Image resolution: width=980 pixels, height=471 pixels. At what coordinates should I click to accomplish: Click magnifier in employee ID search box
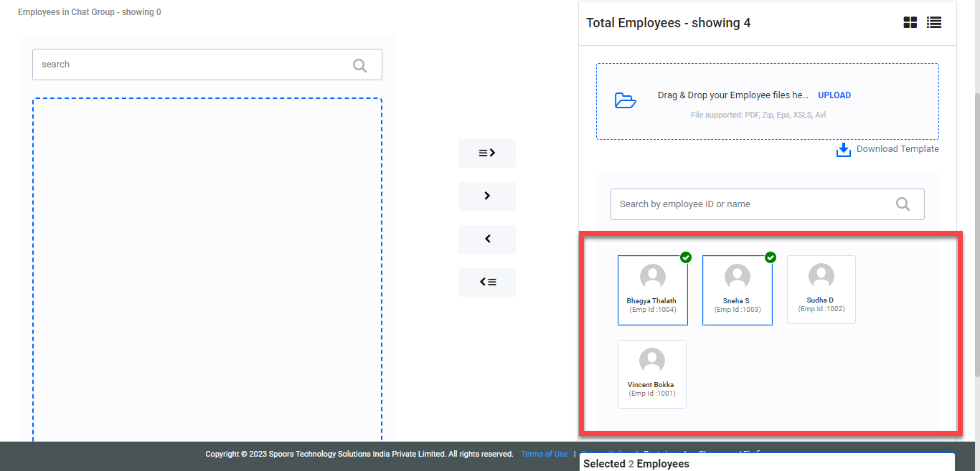pyautogui.click(x=903, y=204)
